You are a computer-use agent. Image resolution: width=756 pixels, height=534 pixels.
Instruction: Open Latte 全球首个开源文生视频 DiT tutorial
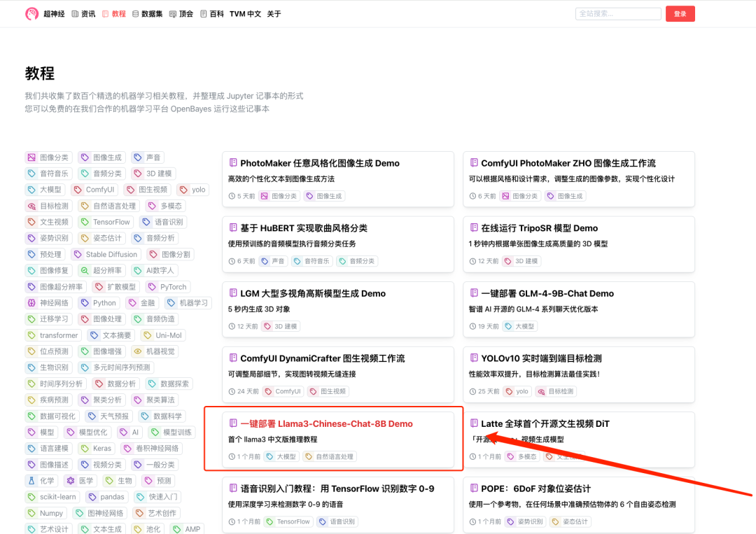(545, 423)
